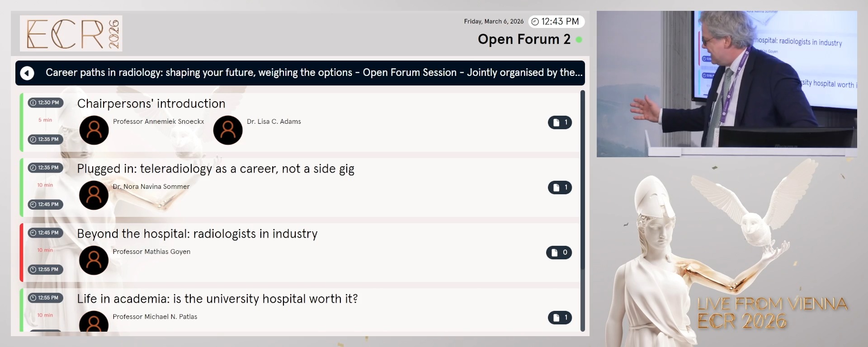The image size is (868, 347).
Task: Open documents badge on the academia session
Action: [x=560, y=318]
